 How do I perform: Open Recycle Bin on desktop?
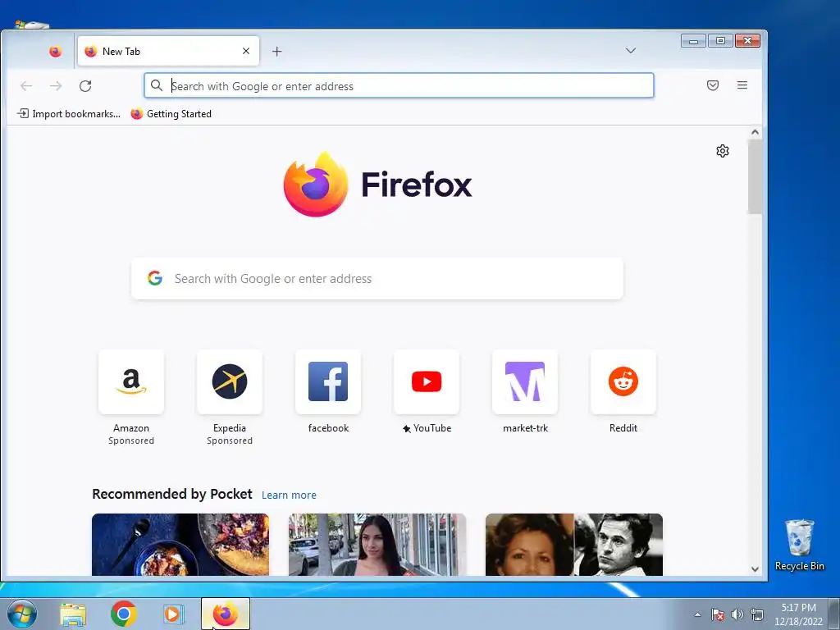(x=799, y=545)
